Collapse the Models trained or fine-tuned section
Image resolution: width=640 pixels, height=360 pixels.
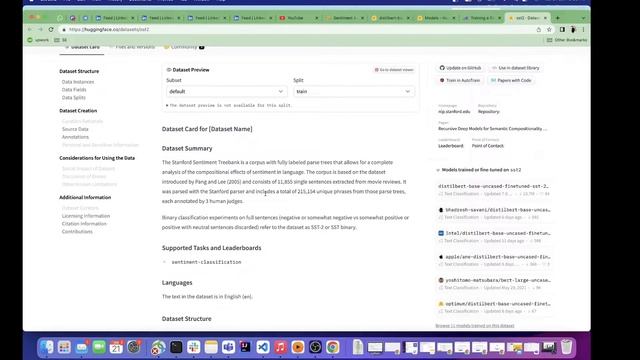(x=438, y=170)
